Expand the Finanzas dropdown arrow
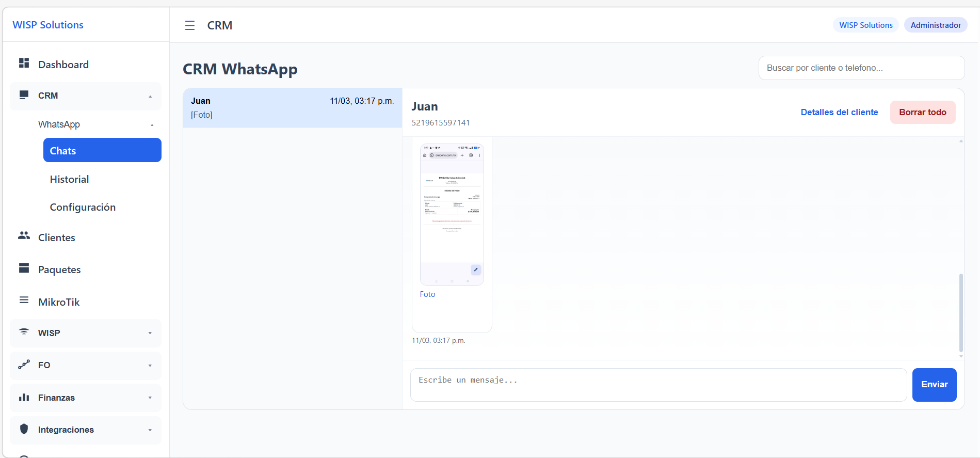Viewport: 980px width, 458px height. pos(150,398)
